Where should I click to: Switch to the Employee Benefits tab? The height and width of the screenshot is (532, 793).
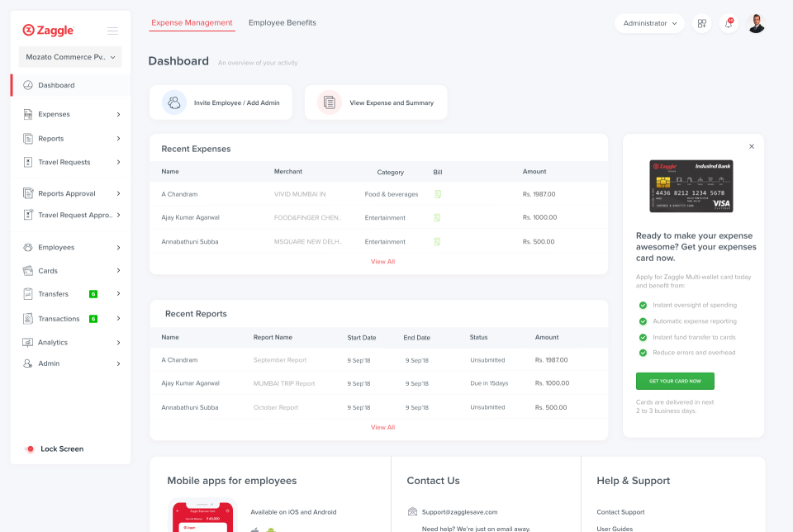click(x=283, y=22)
